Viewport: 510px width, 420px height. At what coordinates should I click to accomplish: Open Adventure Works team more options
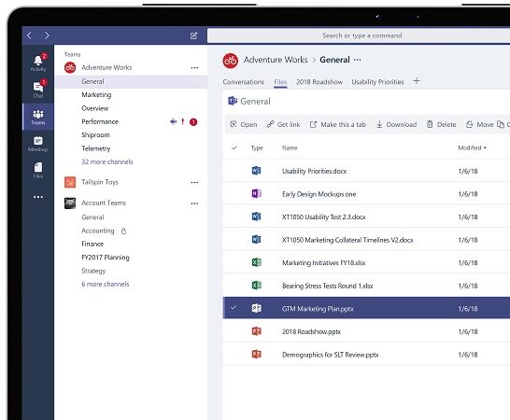(x=194, y=67)
